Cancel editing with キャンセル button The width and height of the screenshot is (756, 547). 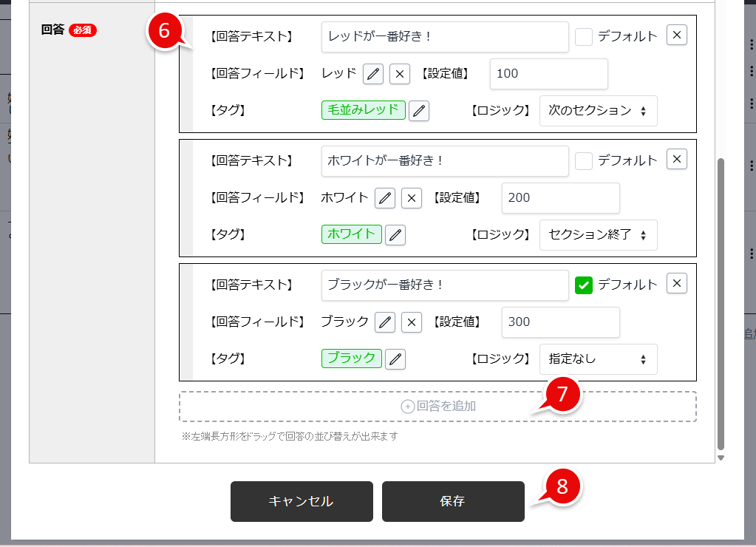(x=302, y=500)
